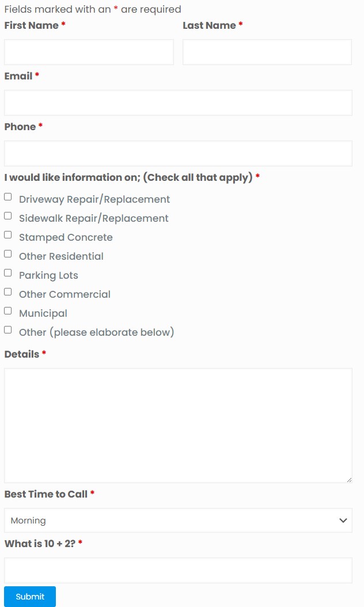Click the Stamped Concrete label text
The image size is (364, 607).
(66, 237)
